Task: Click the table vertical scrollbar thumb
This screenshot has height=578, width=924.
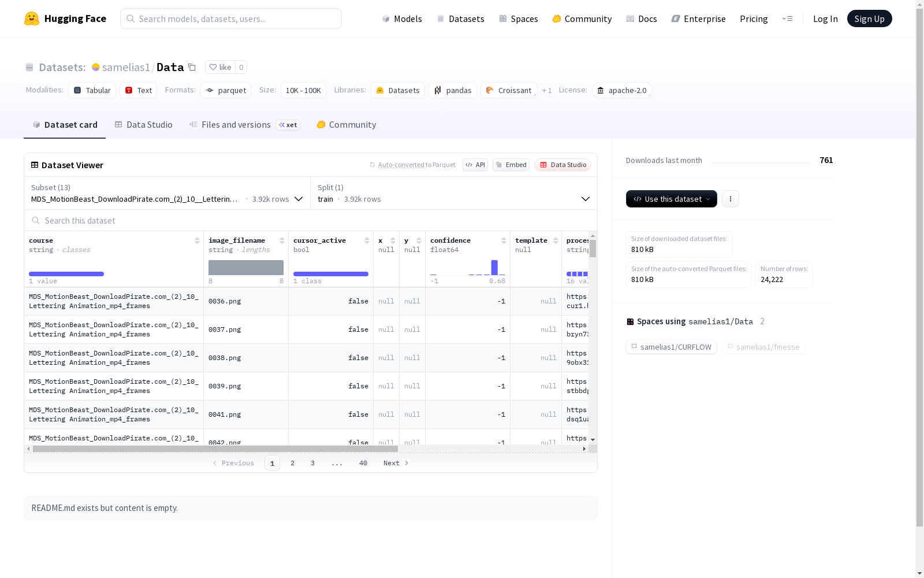Action: pyautogui.click(x=593, y=249)
